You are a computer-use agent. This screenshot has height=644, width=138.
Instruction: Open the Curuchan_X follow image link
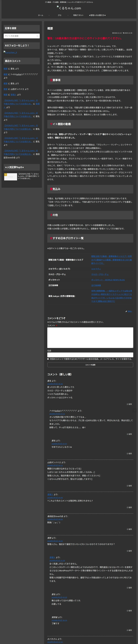[10, 52]
